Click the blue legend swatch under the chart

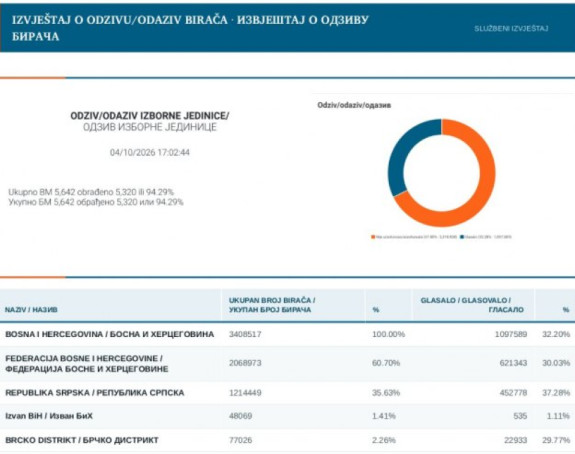pos(462,237)
